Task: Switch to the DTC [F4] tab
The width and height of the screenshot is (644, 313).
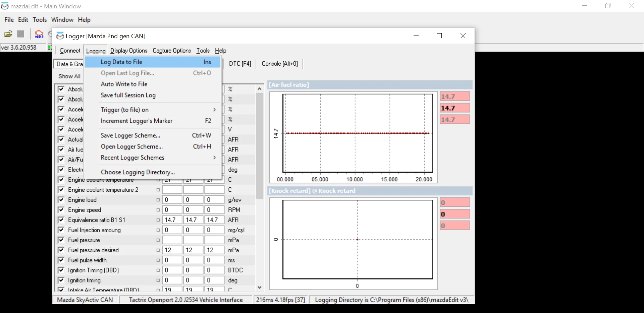Action: point(240,64)
